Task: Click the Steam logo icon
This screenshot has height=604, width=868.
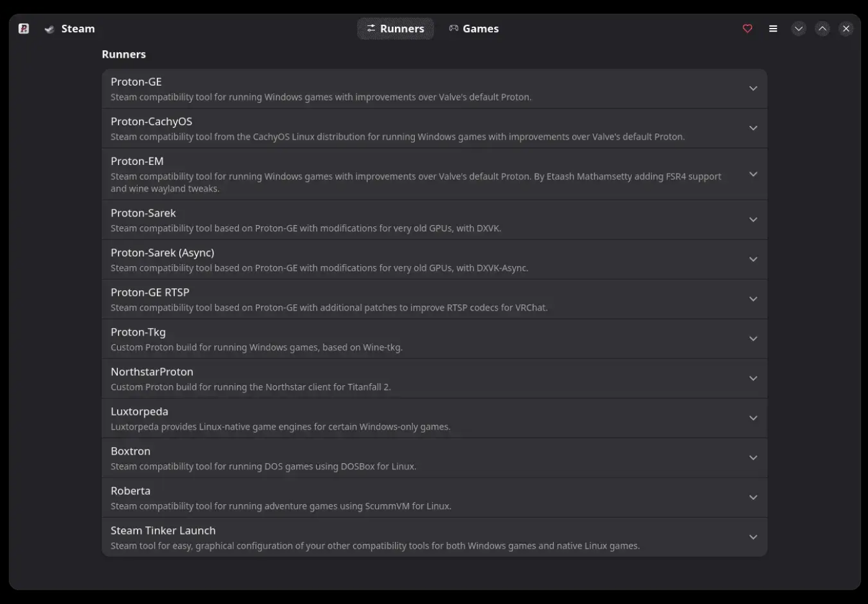Action: [x=50, y=29]
